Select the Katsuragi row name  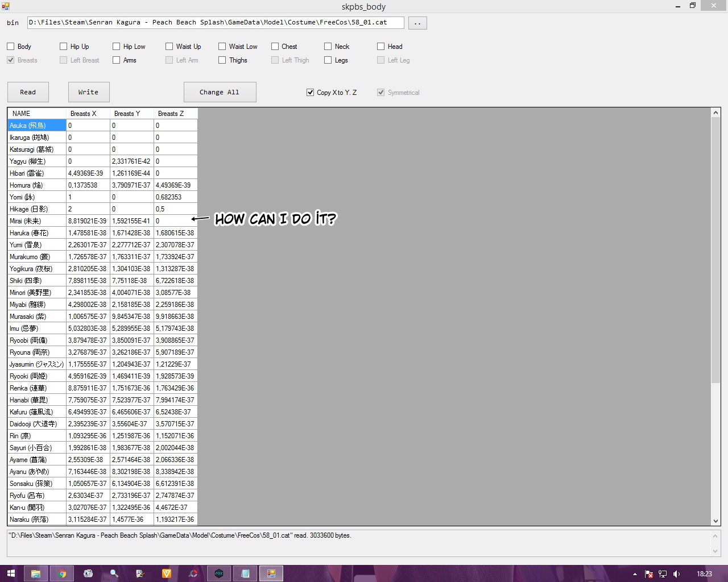[x=37, y=149]
